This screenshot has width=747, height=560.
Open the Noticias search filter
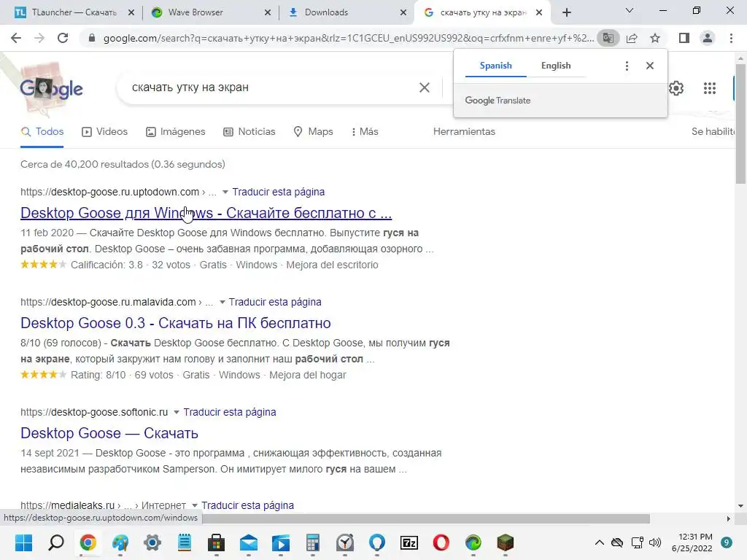[249, 131]
